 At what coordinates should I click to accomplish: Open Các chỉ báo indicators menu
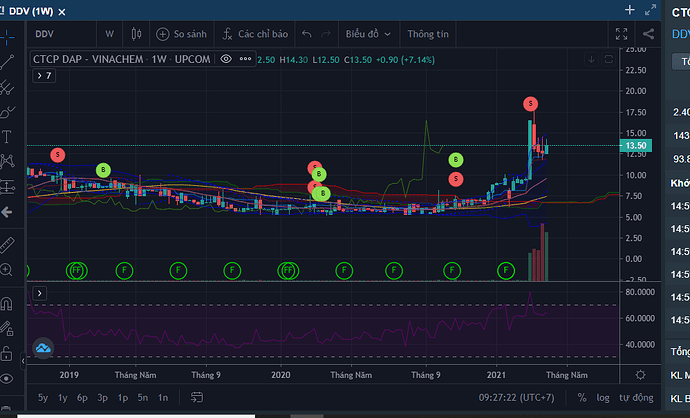click(254, 33)
